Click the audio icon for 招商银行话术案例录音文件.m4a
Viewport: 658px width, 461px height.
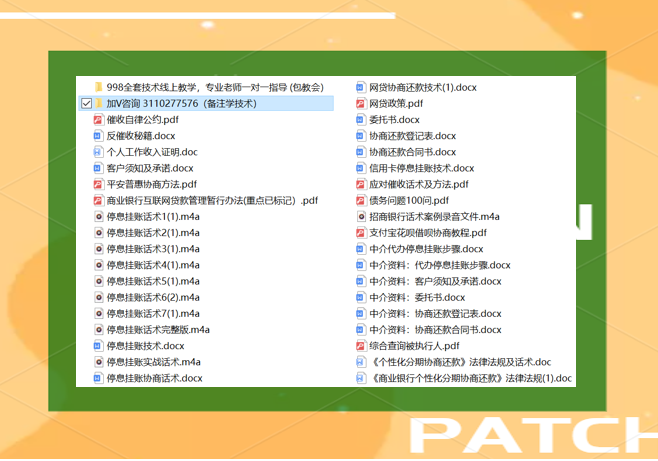(x=361, y=217)
